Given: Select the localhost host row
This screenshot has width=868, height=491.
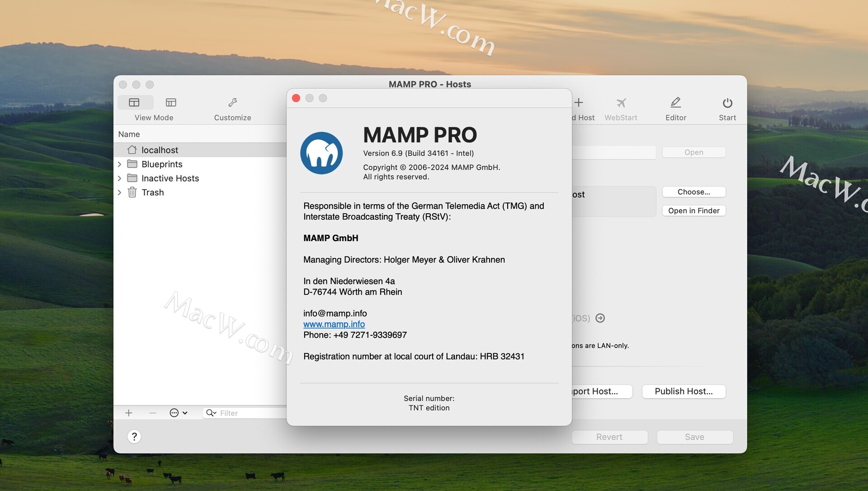Looking at the screenshot, I should pos(200,150).
